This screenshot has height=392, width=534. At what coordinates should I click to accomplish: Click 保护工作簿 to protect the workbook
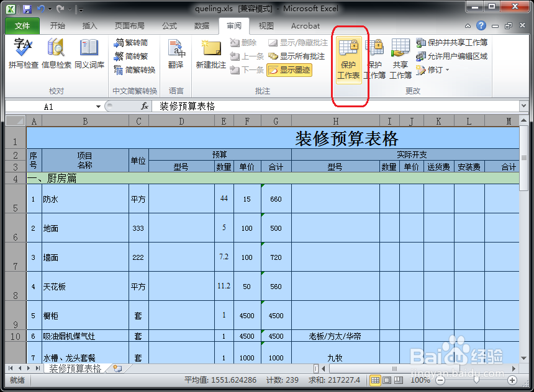(376, 59)
